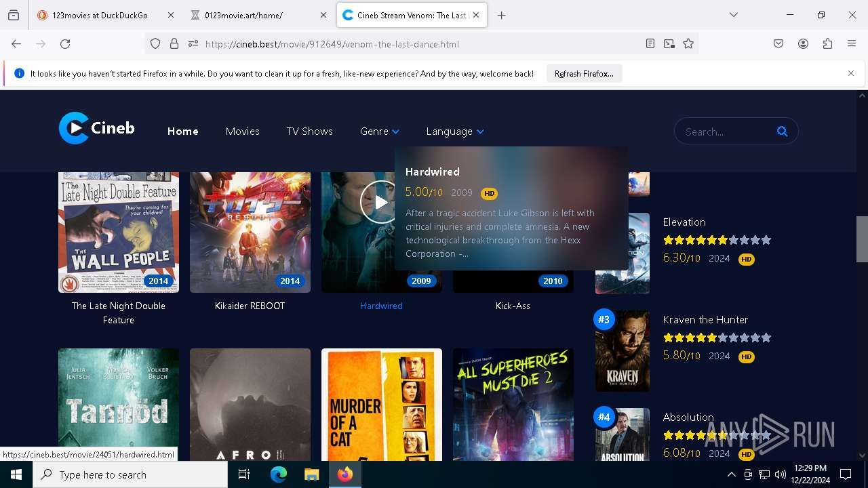Open All Superheroes Must Die 2 poster
The height and width of the screenshot is (488, 868).
513,405
